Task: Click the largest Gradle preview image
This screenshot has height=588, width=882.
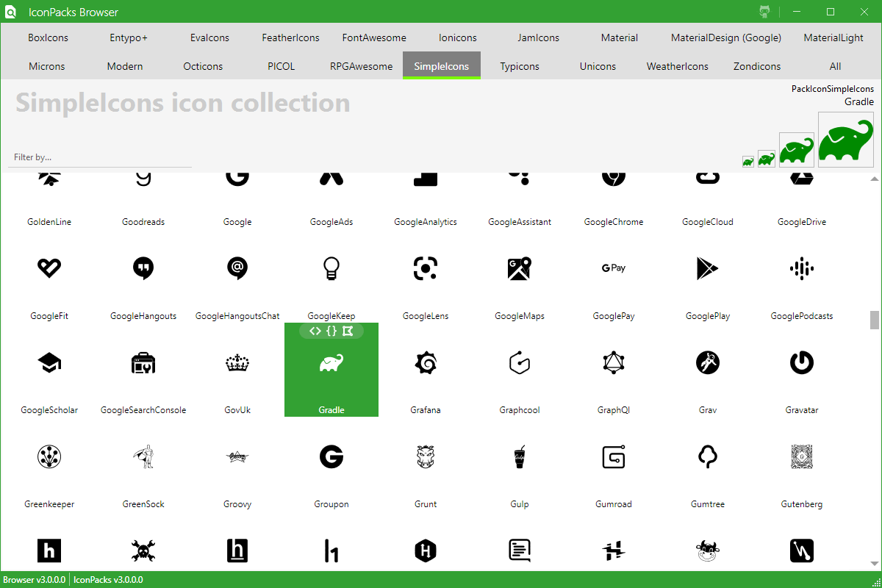Action: point(846,140)
